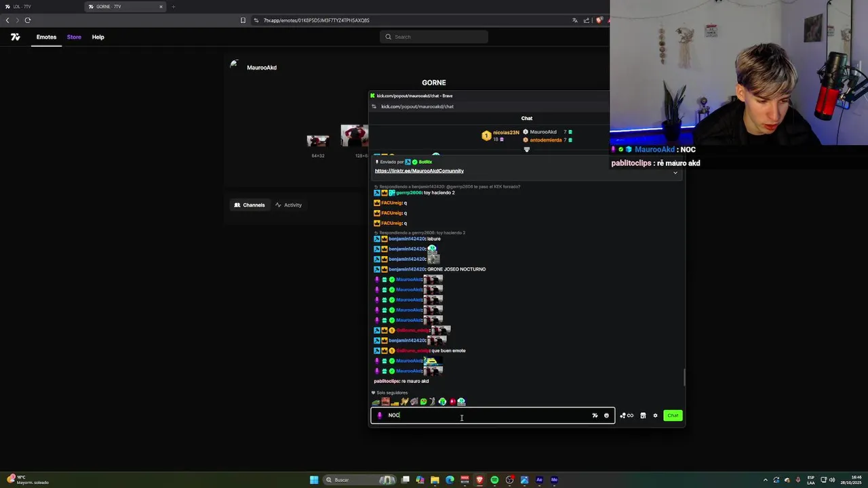
Task: Click the pablitoclips username in chat
Action: tap(387, 381)
